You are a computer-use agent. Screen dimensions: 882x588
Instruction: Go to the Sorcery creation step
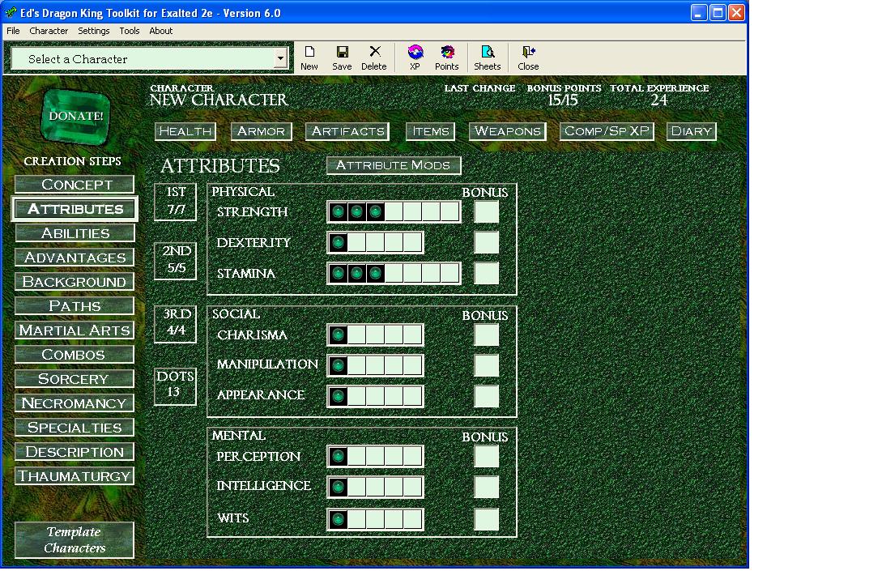click(75, 379)
